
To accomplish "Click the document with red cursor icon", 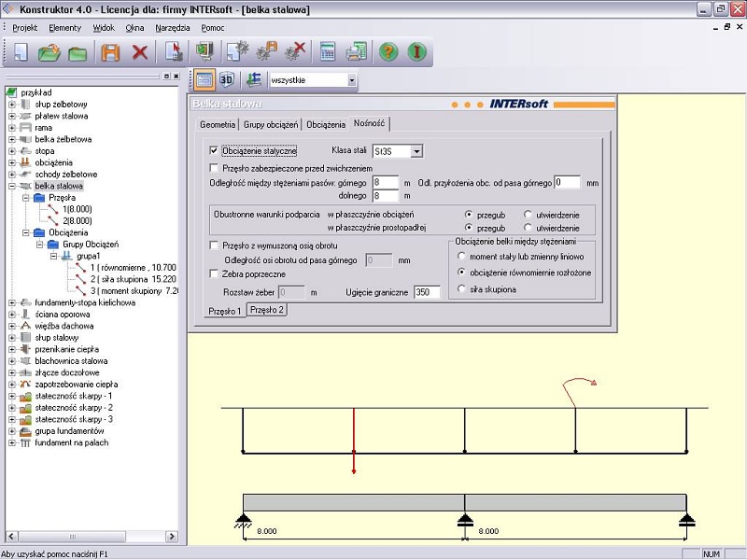I will tap(174, 51).
